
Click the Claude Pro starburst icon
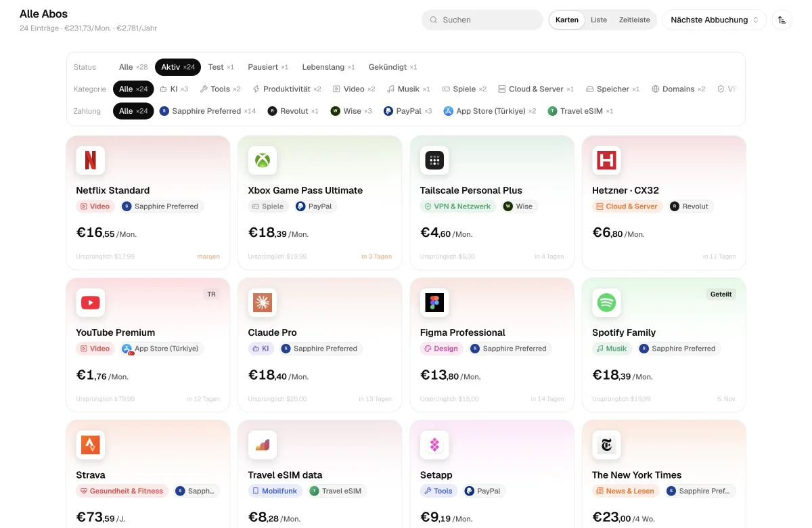(x=262, y=303)
